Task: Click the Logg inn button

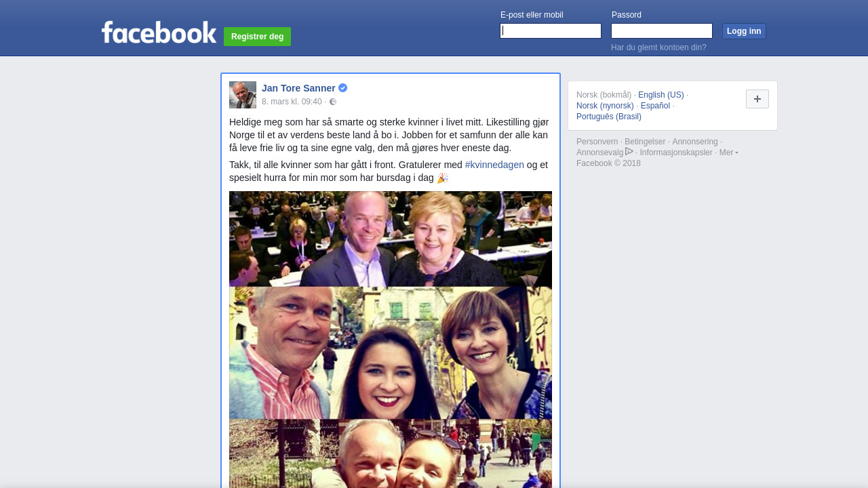Action: 744,31
